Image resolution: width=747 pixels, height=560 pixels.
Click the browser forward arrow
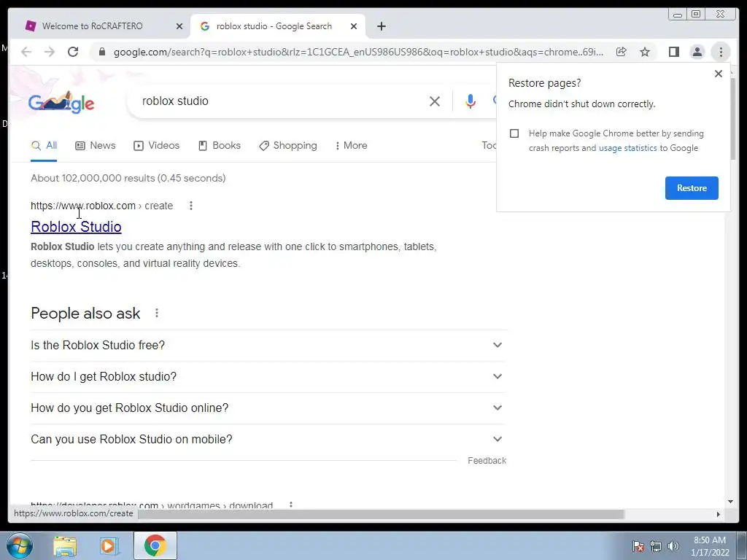[x=50, y=52]
